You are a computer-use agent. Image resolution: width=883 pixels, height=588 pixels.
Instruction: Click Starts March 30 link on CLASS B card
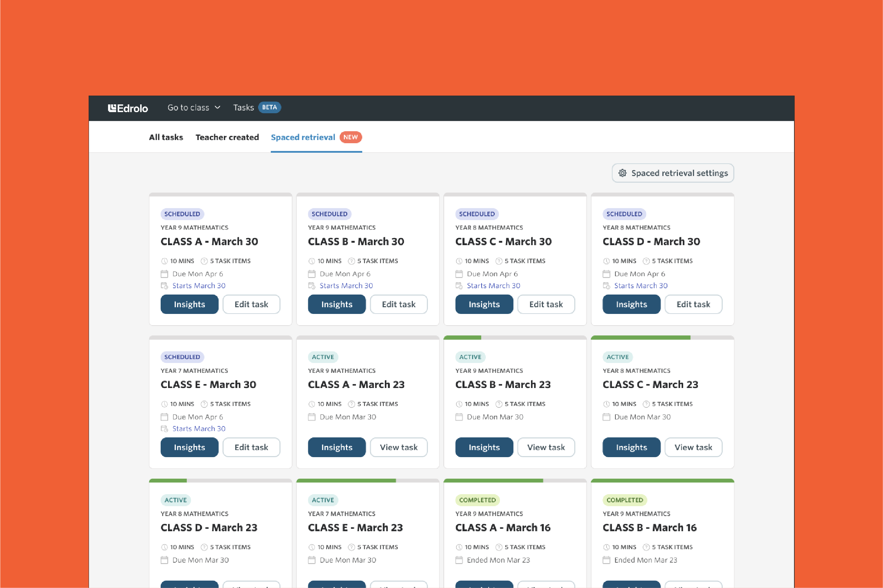(346, 286)
